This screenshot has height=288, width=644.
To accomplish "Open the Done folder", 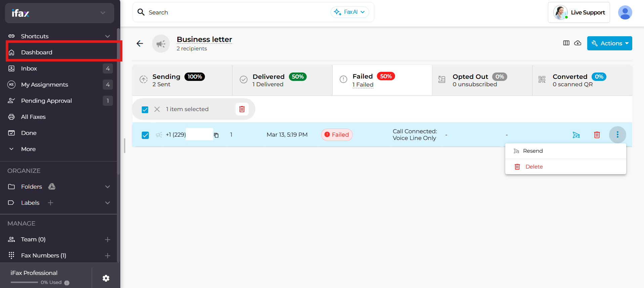I will [x=29, y=133].
